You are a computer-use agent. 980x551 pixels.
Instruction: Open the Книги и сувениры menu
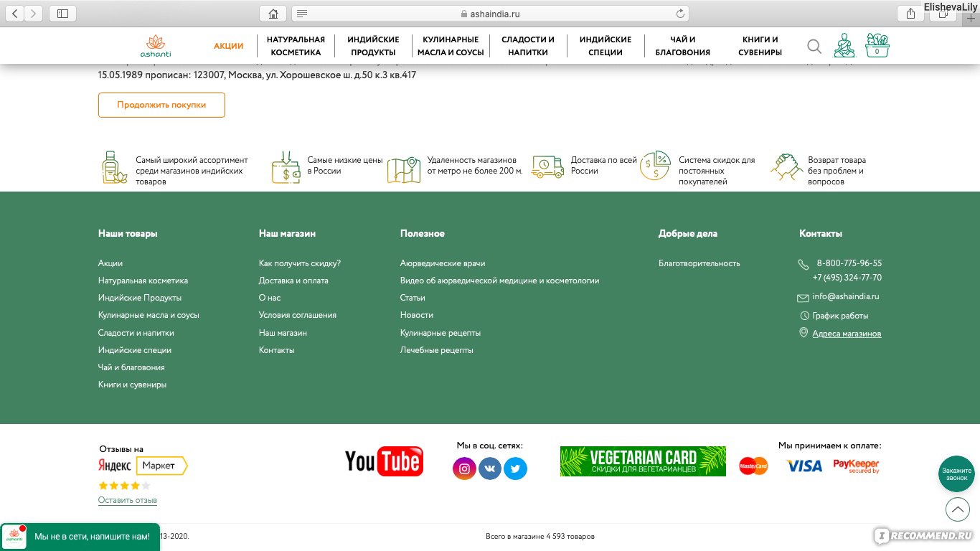(x=760, y=46)
